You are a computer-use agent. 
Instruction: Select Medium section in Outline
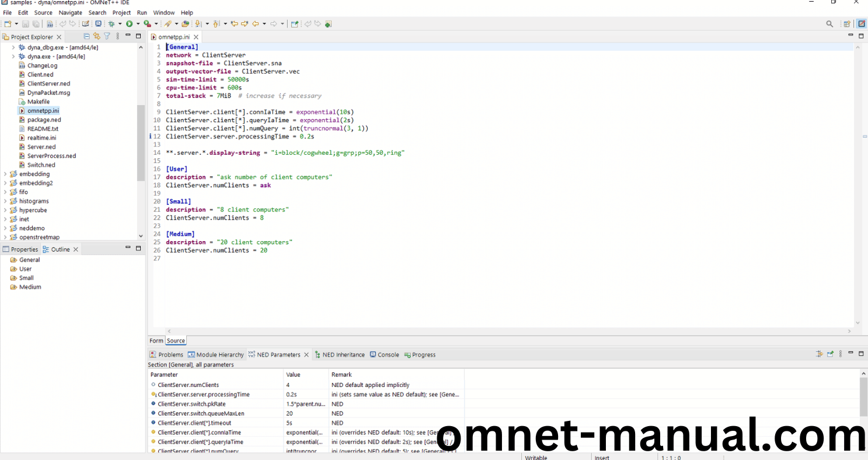30,287
